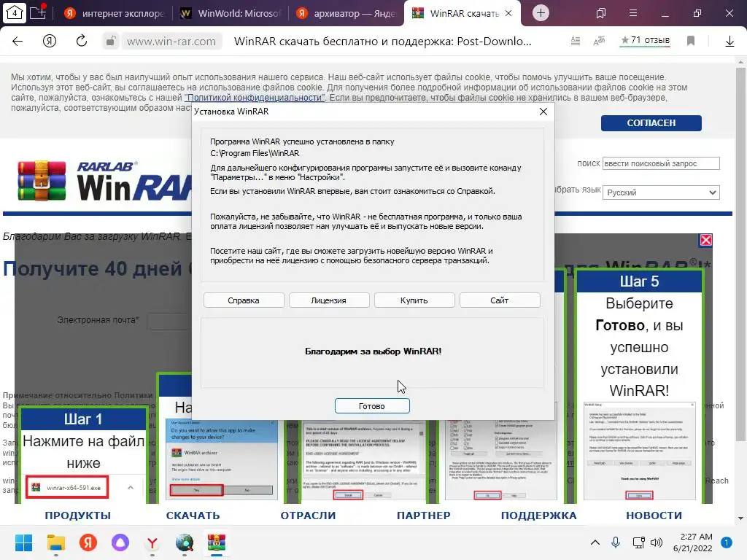Open Справка from the WinRAR installer

[x=244, y=300]
